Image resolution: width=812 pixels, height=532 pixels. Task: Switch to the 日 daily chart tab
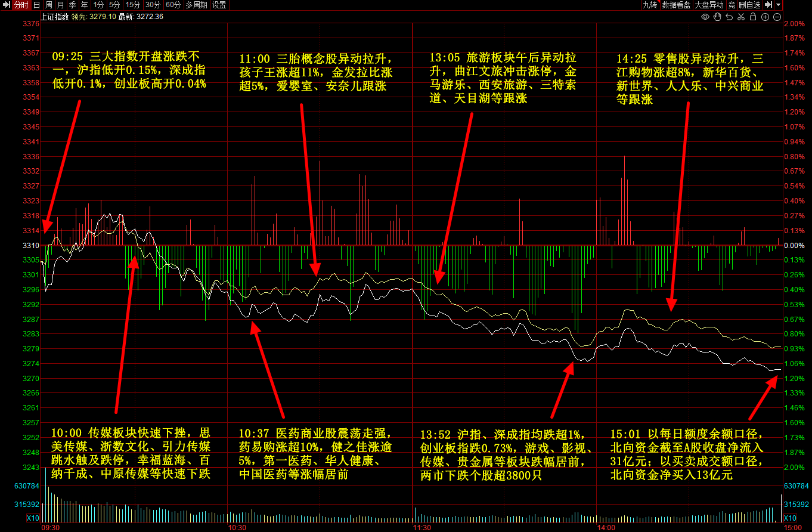37,5
